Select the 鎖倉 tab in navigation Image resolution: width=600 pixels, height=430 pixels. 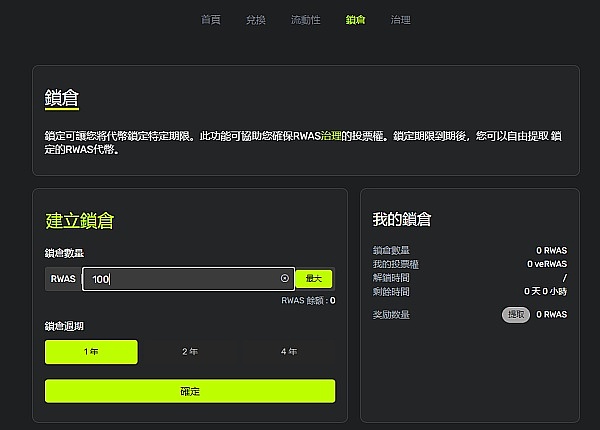[355, 20]
